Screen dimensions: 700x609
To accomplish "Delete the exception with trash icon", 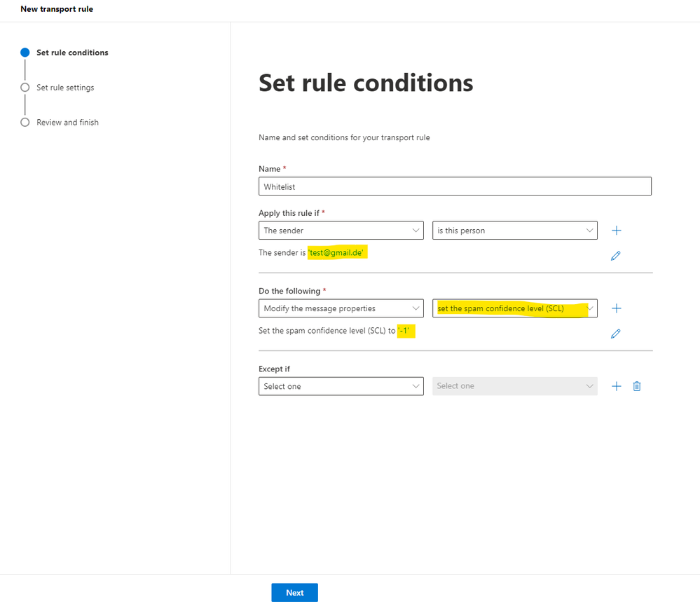I will point(637,386).
